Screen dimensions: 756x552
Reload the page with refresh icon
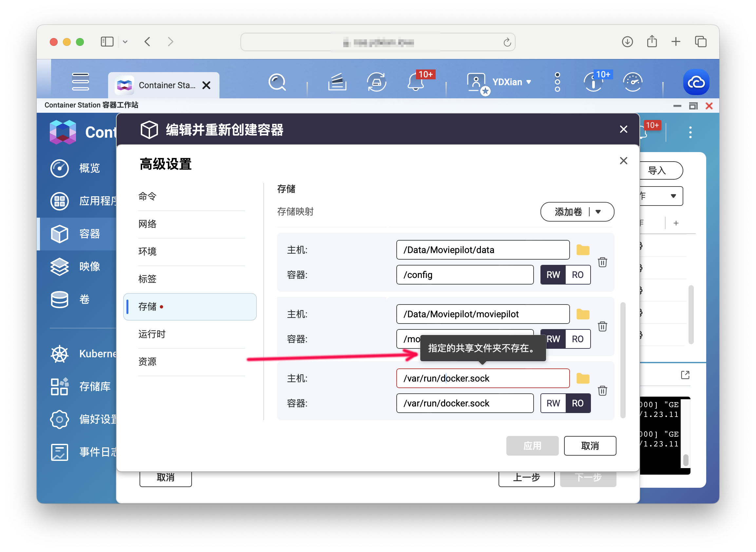click(508, 42)
